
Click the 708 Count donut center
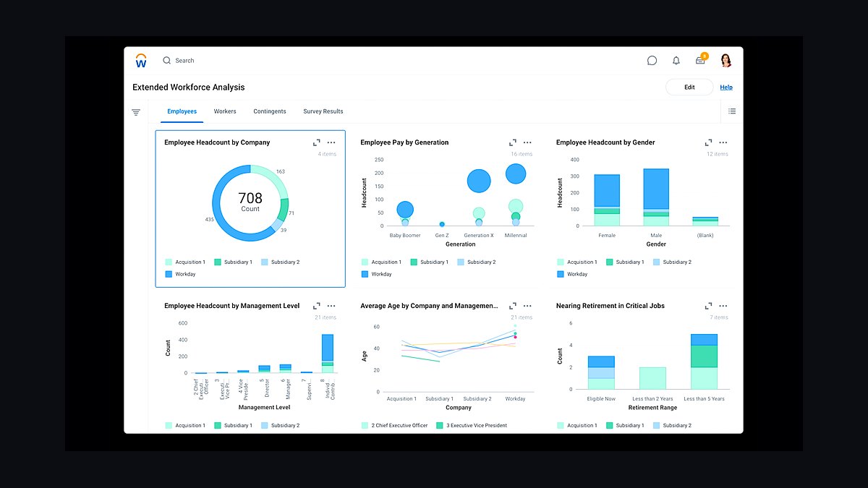pyautogui.click(x=250, y=202)
